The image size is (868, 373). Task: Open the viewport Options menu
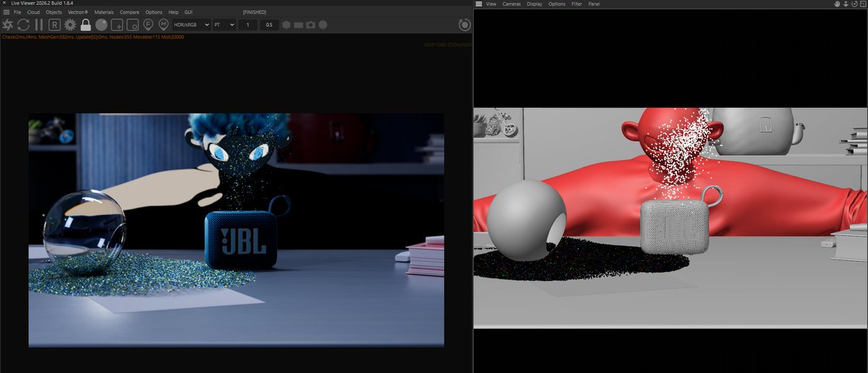(557, 4)
